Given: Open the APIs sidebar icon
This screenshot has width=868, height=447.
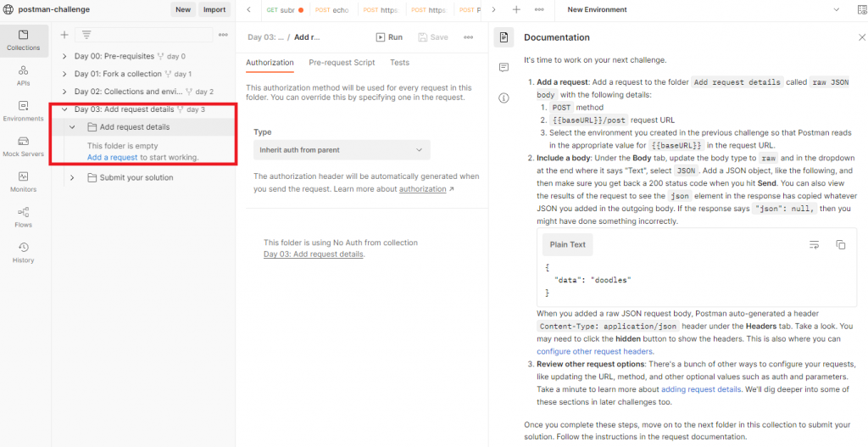Looking at the screenshot, I should tap(23, 75).
